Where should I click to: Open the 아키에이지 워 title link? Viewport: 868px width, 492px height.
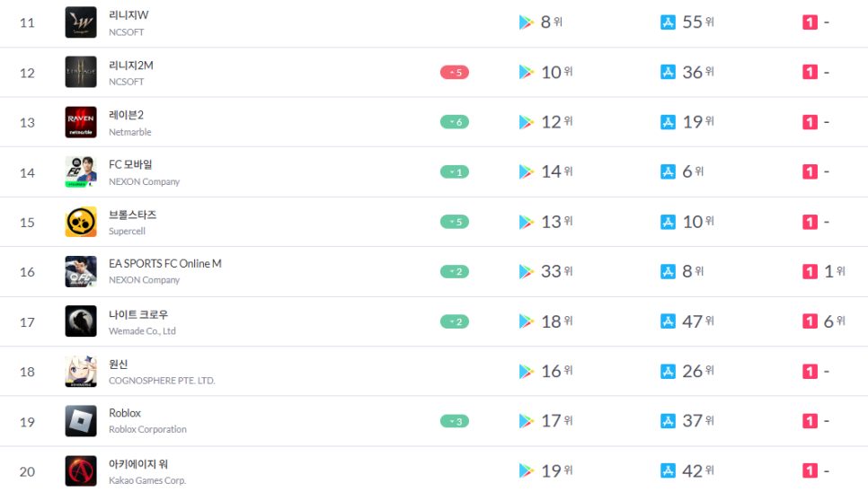[x=138, y=464]
